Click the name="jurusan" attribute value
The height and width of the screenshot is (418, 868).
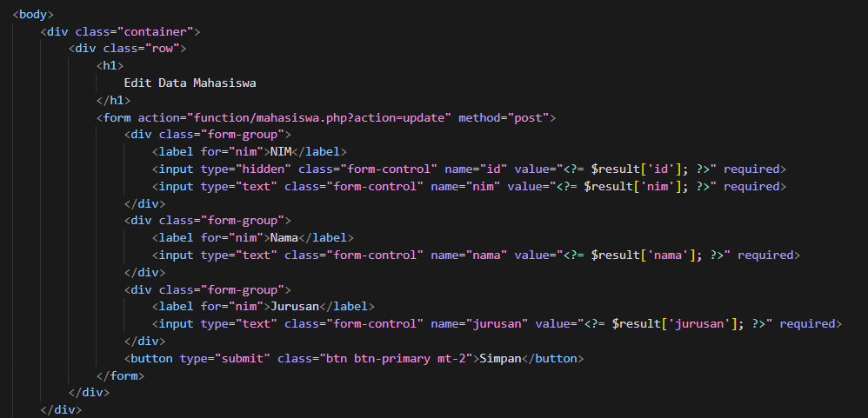497,324
